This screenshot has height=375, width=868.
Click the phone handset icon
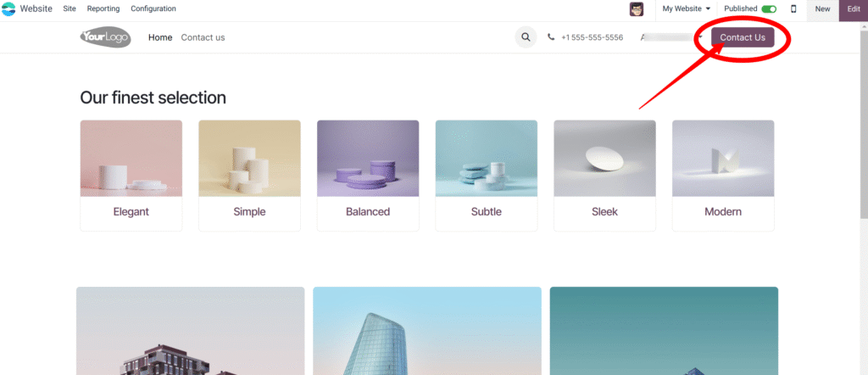[x=551, y=37]
